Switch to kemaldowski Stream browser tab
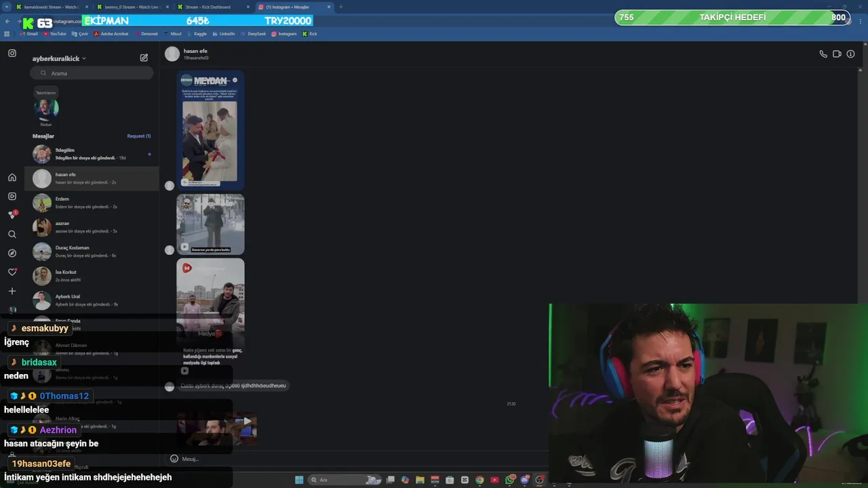The width and height of the screenshot is (868, 488). point(51,7)
